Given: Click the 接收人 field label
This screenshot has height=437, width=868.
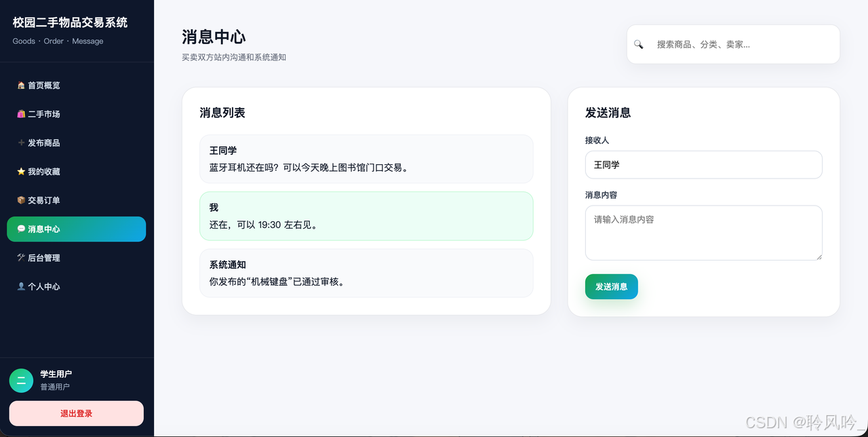Looking at the screenshot, I should (597, 140).
